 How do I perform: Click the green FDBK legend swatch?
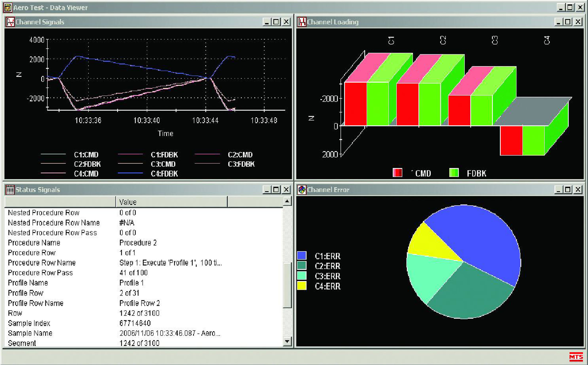tap(454, 173)
